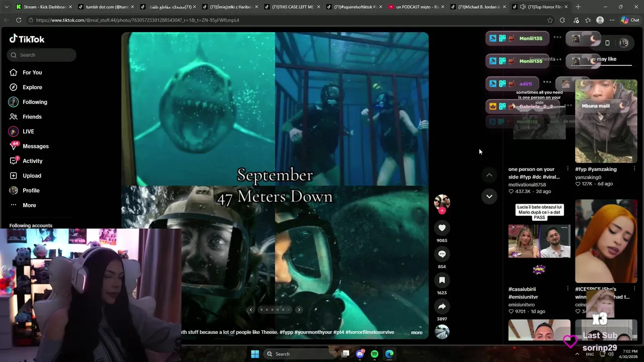Open the sound disc below share count
644x362 pixels.
click(442, 332)
